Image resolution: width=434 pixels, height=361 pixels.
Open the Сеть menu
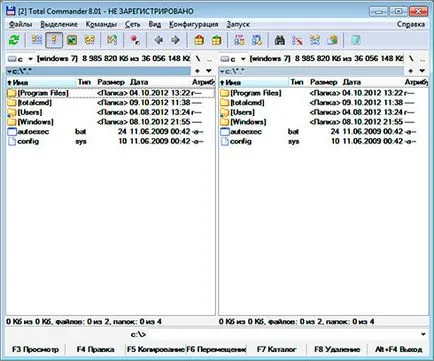pyautogui.click(x=133, y=24)
